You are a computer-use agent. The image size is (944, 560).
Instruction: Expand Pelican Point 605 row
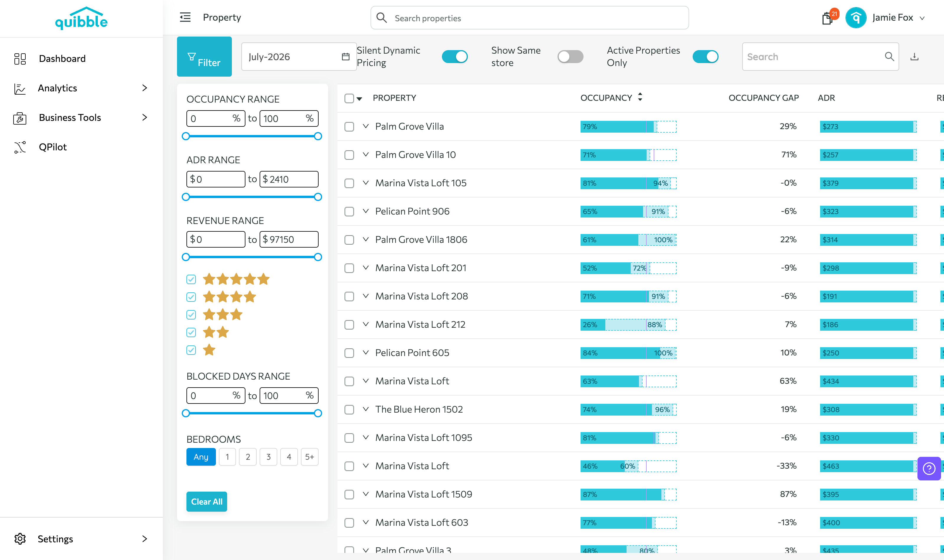366,353
